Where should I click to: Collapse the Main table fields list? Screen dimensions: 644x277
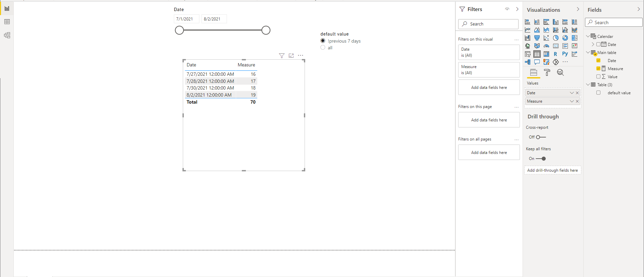(x=588, y=52)
